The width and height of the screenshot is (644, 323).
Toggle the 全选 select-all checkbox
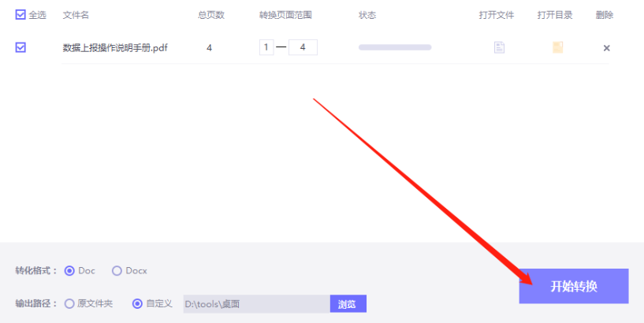20,15
